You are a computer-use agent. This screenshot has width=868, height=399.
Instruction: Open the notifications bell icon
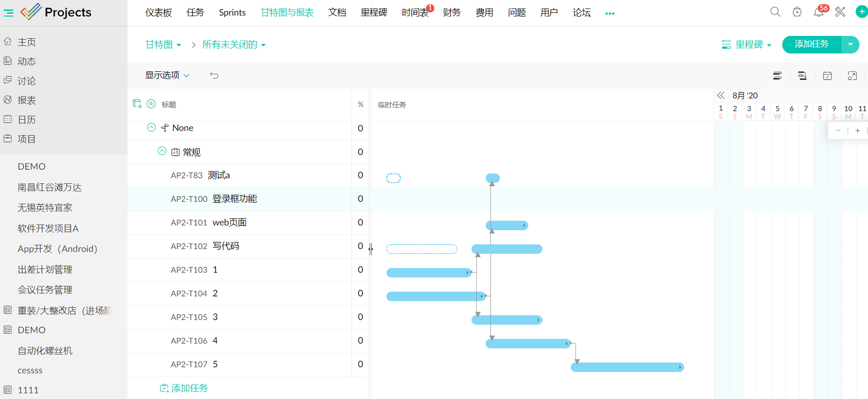click(818, 12)
